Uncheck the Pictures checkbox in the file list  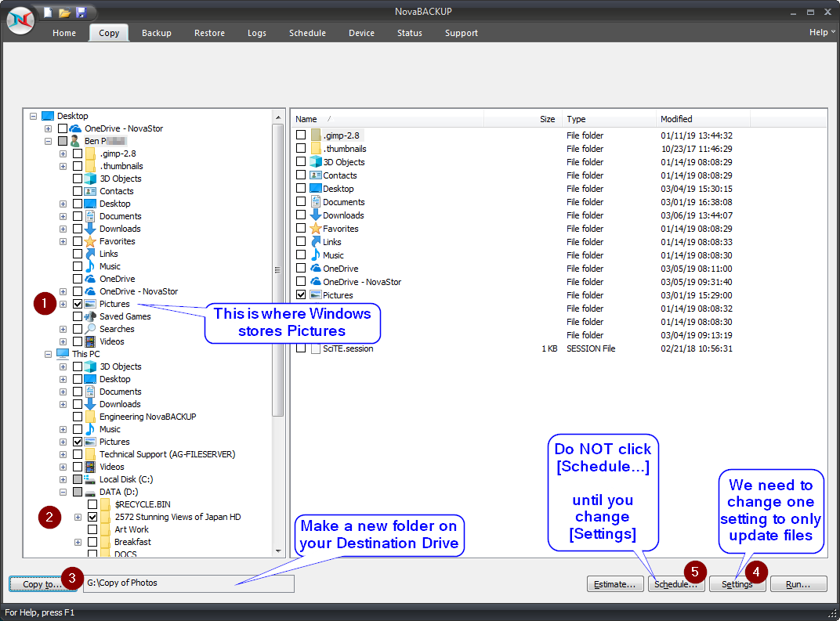click(301, 295)
